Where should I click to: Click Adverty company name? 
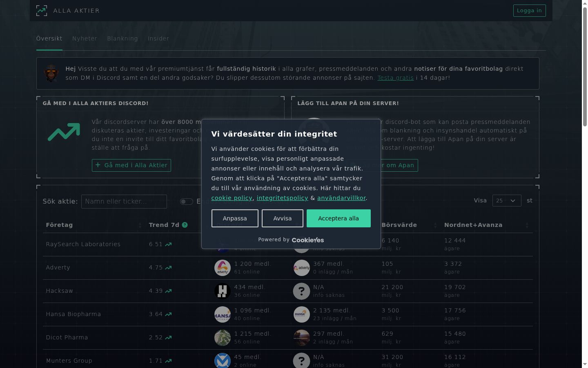pos(58,268)
